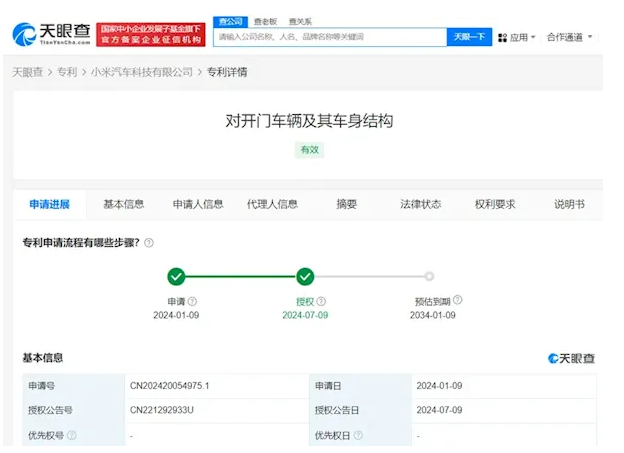Focus the company name search field

(x=330, y=37)
